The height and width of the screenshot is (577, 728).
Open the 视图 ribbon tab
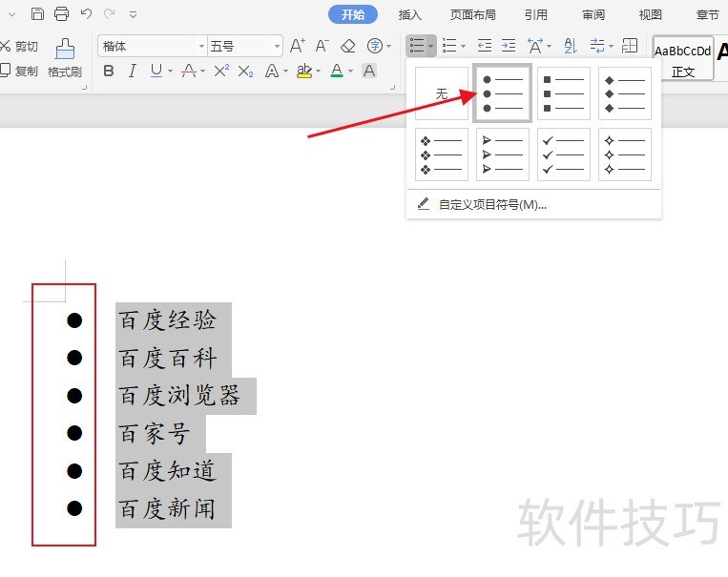(650, 15)
